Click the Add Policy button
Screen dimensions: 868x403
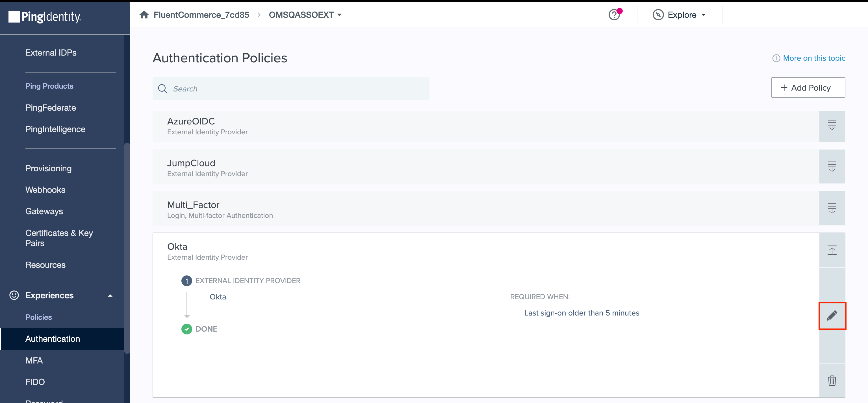coord(808,87)
